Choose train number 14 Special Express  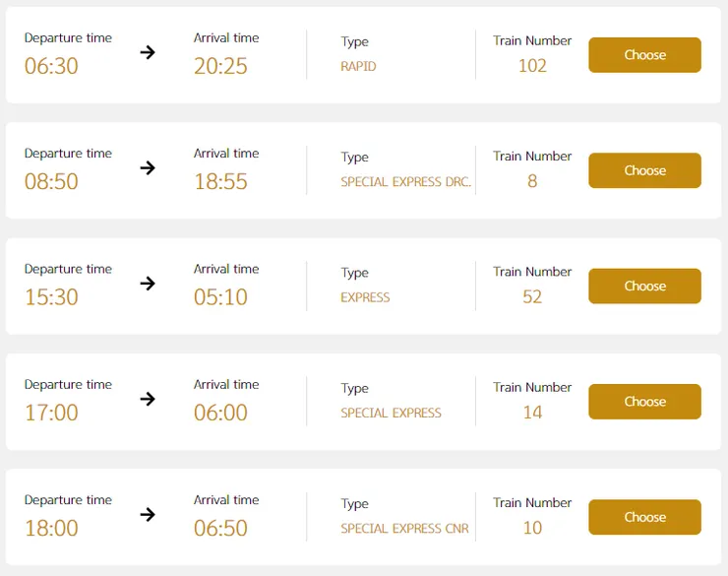click(x=644, y=402)
